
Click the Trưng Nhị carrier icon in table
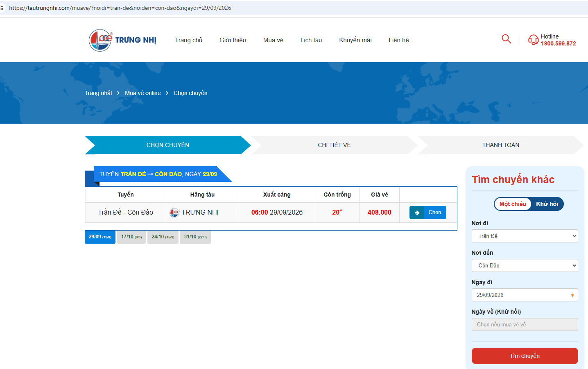pyautogui.click(x=174, y=213)
